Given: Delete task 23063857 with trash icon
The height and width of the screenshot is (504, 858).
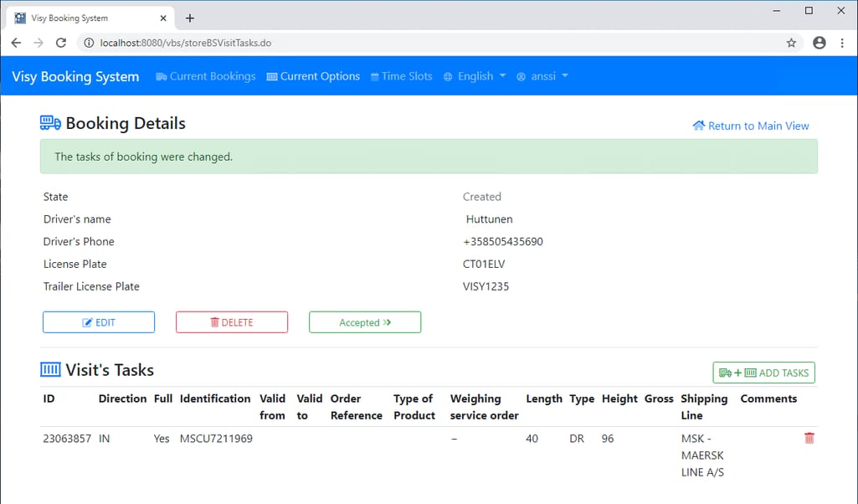Looking at the screenshot, I should (x=809, y=438).
